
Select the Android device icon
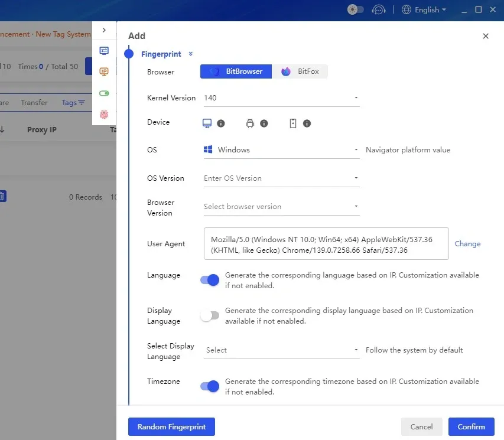250,123
